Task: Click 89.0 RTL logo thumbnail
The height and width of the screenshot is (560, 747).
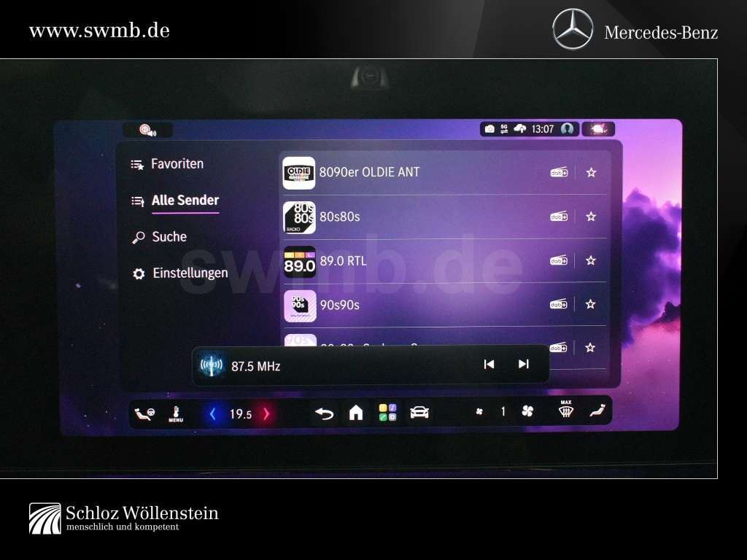Action: click(300, 262)
